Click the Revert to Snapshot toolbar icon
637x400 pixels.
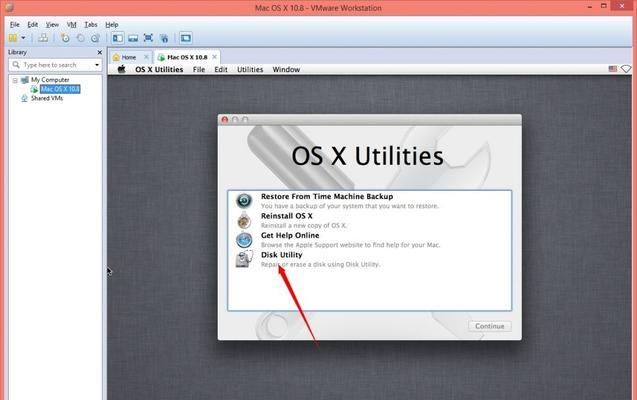(80, 38)
